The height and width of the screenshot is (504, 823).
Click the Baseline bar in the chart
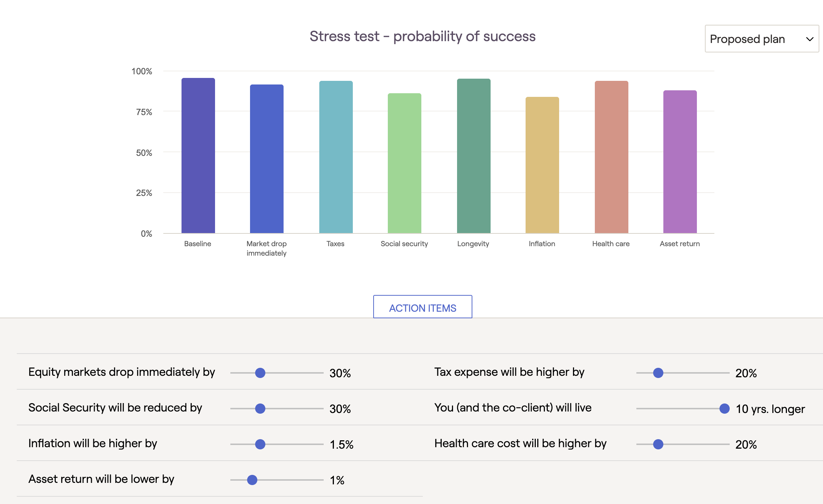tap(198, 155)
